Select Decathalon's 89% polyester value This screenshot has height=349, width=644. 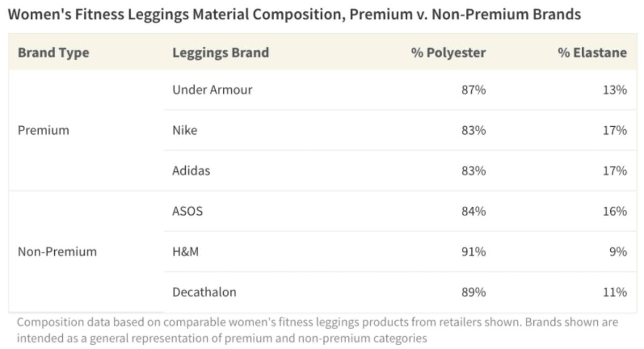click(x=473, y=292)
